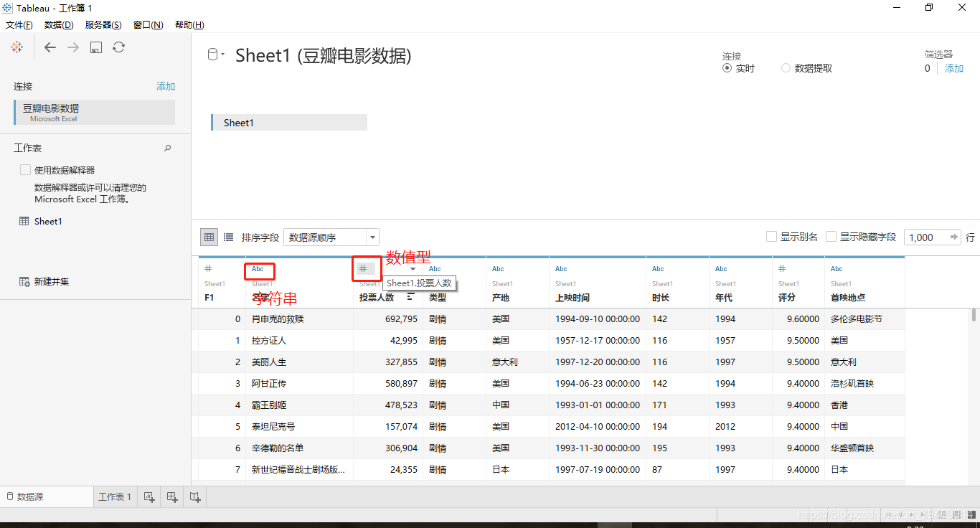Switch to the 工作表 1 tab
980x528 pixels.
[115, 496]
